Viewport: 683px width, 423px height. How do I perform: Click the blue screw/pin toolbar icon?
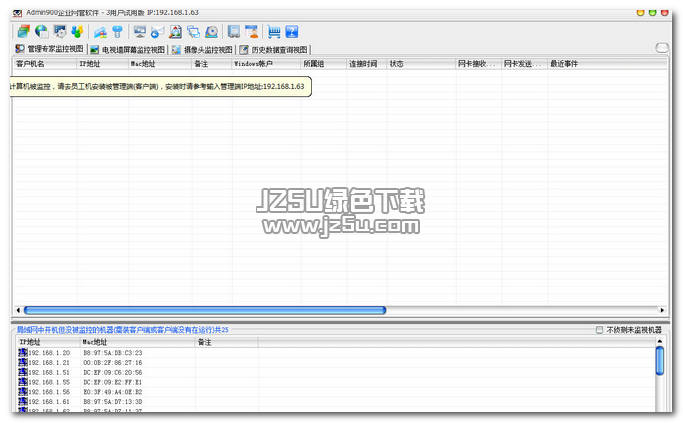[x=118, y=31]
